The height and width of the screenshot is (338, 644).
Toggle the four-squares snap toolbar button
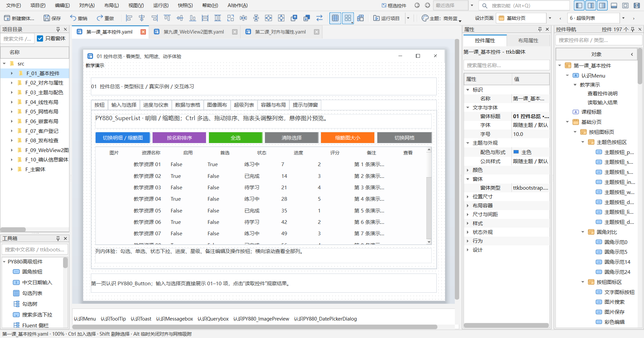pyautogui.click(x=348, y=18)
